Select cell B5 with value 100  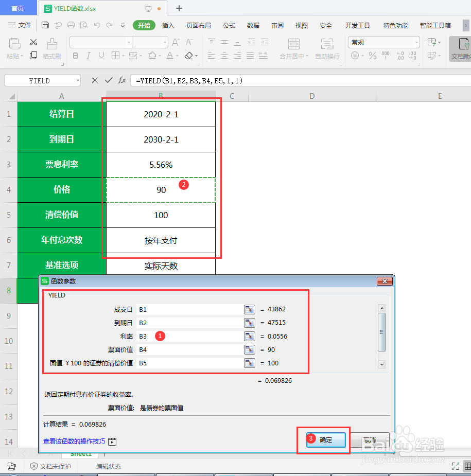tap(161, 215)
